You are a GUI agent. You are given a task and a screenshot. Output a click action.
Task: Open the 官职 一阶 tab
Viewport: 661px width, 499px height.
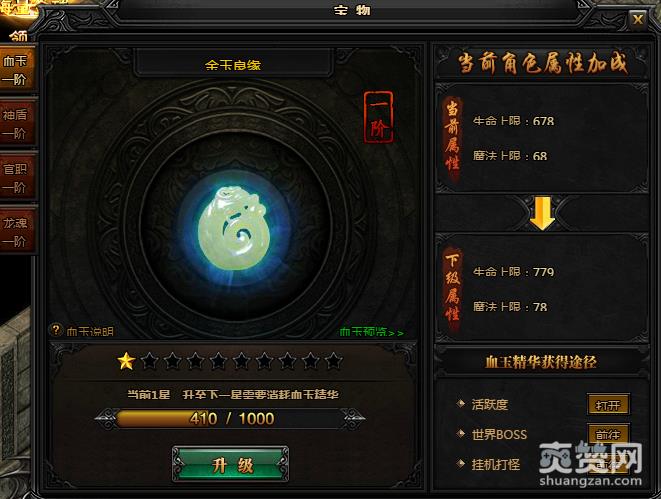coord(16,178)
